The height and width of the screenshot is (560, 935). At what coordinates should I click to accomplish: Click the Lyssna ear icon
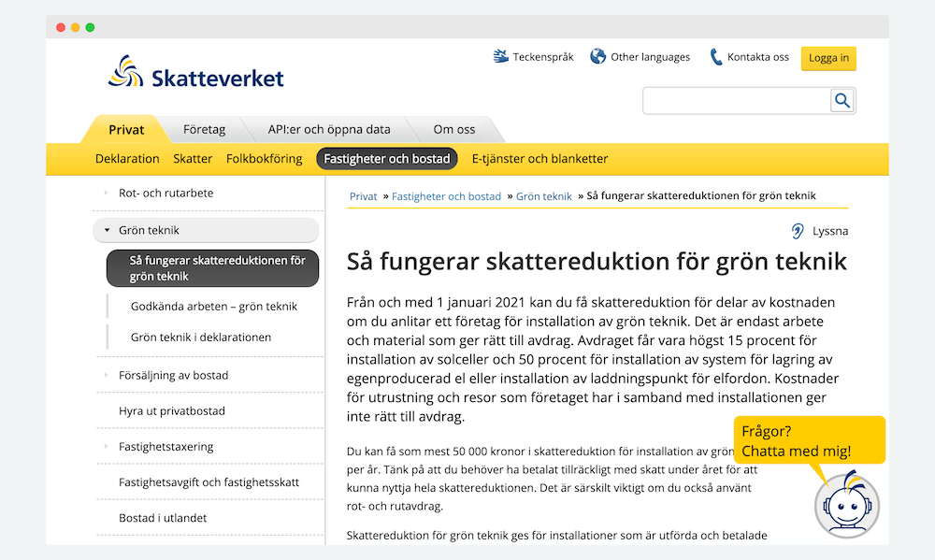click(x=798, y=231)
